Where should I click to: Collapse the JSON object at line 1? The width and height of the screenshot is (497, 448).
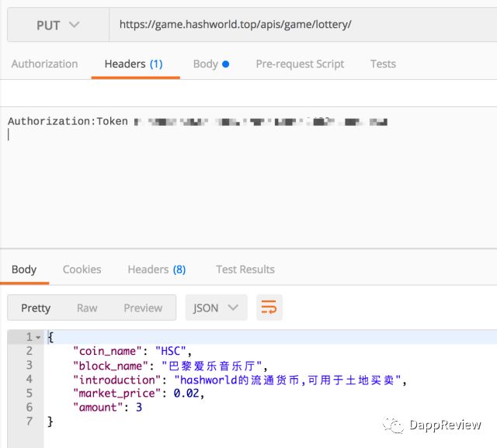tap(38, 338)
